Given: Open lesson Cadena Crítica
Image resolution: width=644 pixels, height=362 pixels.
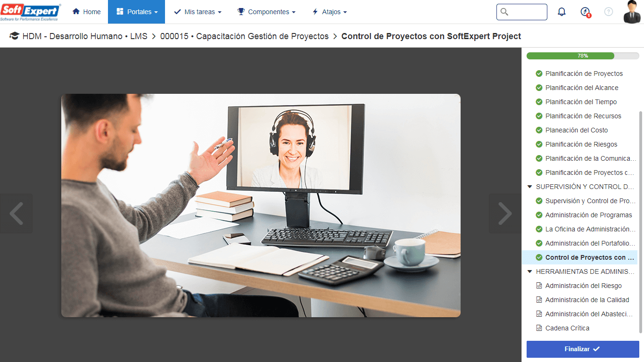Looking at the screenshot, I should pos(567,328).
